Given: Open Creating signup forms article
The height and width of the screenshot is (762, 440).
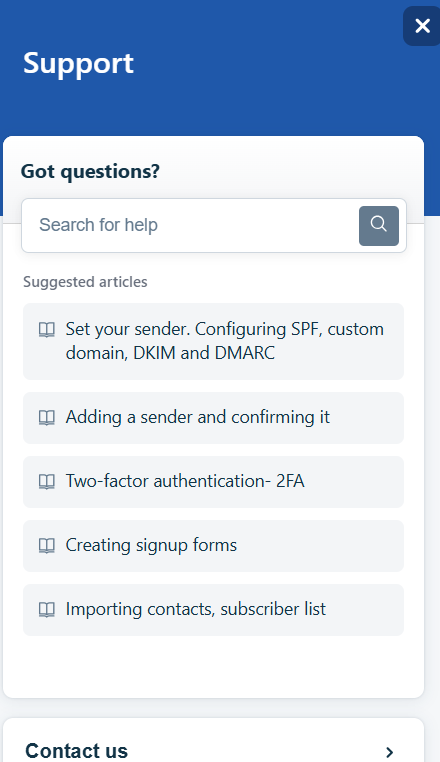Looking at the screenshot, I should [x=213, y=546].
